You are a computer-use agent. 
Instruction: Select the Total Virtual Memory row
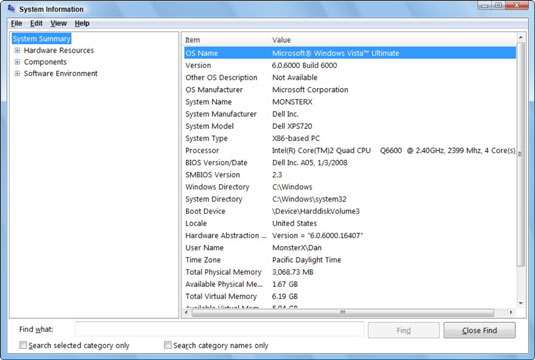350,296
